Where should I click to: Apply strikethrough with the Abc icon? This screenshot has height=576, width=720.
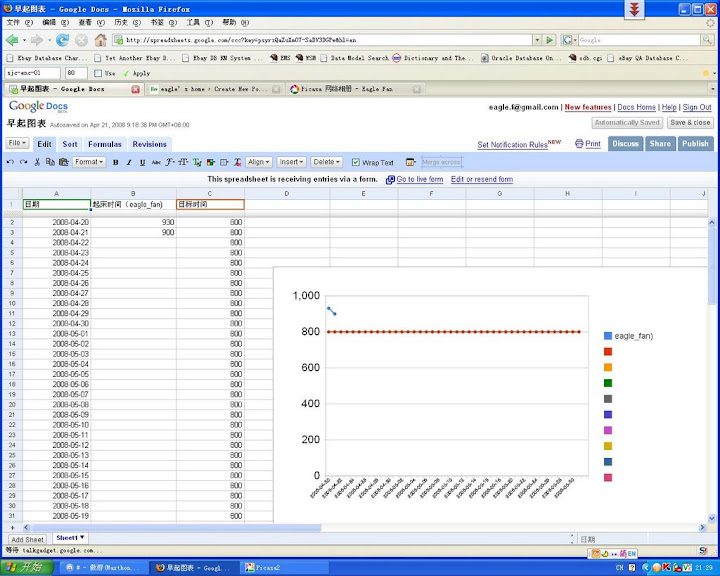coord(156,163)
